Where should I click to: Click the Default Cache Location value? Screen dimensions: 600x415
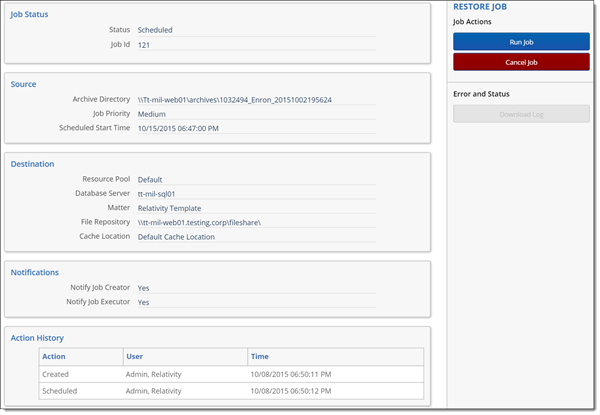point(176,237)
